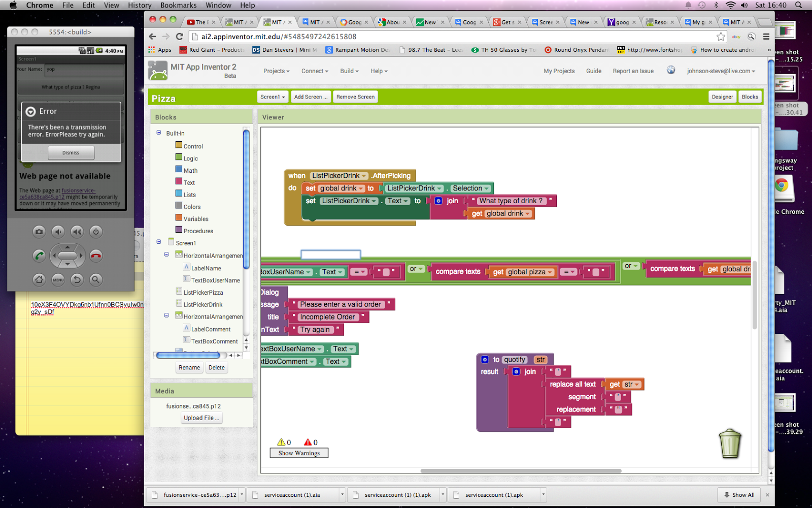Open the Help dropdown in App Inventor
The width and height of the screenshot is (812, 508).
379,71
